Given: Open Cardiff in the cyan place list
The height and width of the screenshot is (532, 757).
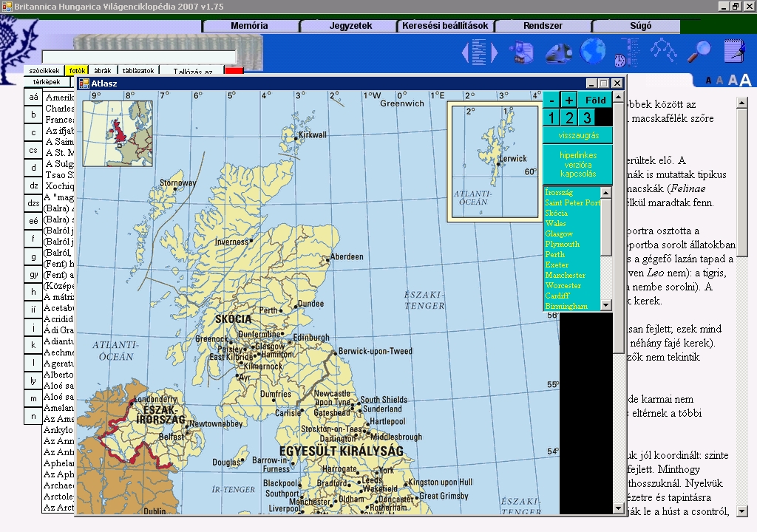Looking at the screenshot, I should click(x=557, y=296).
